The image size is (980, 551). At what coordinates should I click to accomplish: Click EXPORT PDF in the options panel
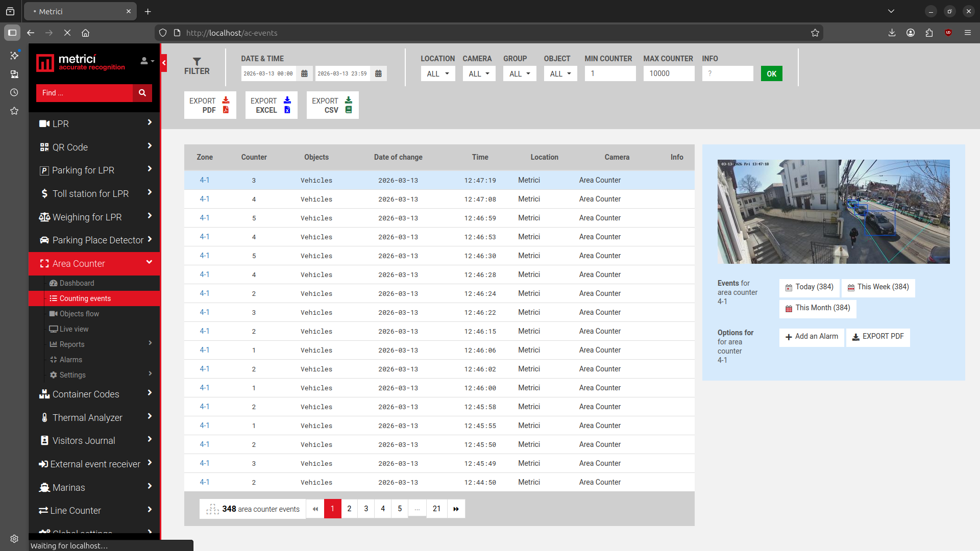(x=878, y=337)
